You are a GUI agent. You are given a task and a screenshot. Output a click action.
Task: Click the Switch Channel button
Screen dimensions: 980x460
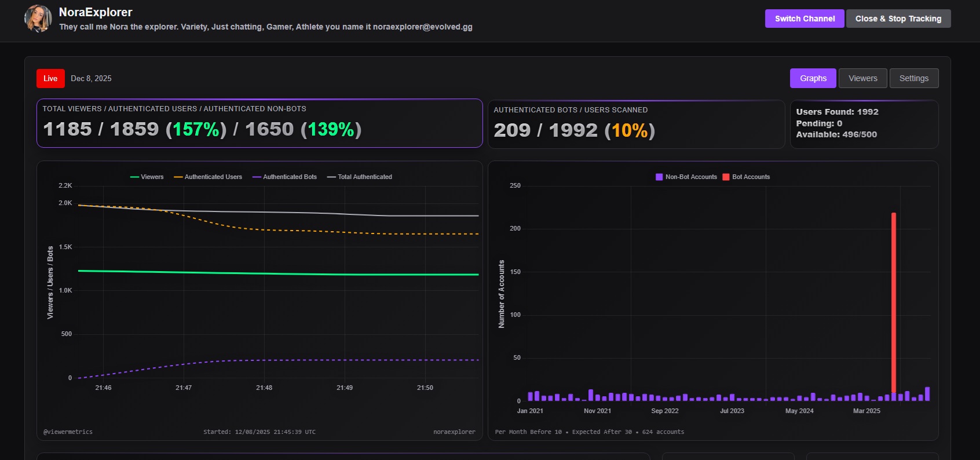805,19
